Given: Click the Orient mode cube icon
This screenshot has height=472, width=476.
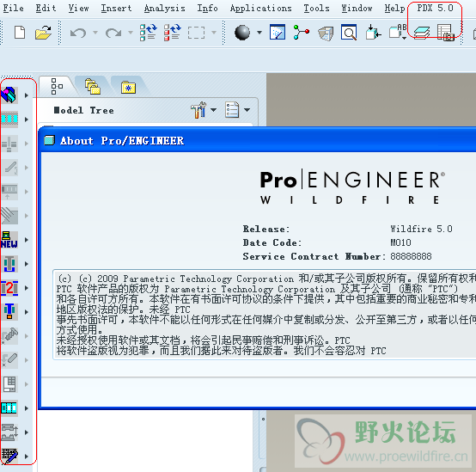Looking at the screenshot, I should click(x=326, y=34).
